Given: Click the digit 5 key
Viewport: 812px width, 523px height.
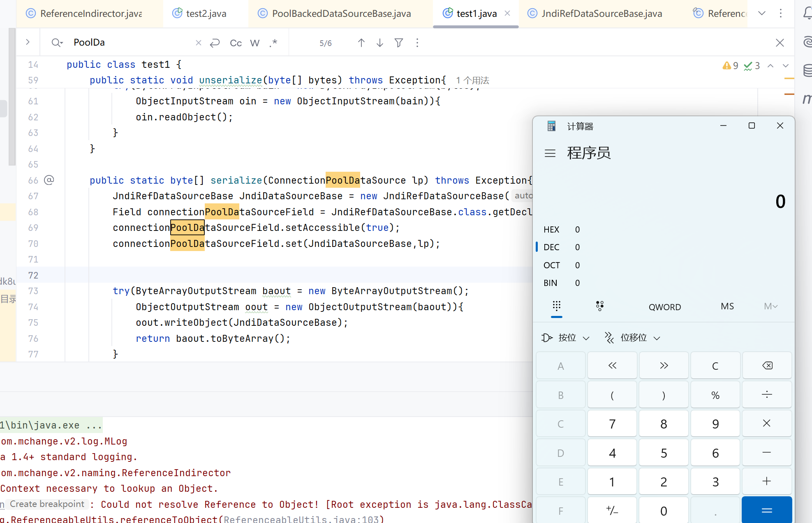Looking at the screenshot, I should pyautogui.click(x=664, y=453).
